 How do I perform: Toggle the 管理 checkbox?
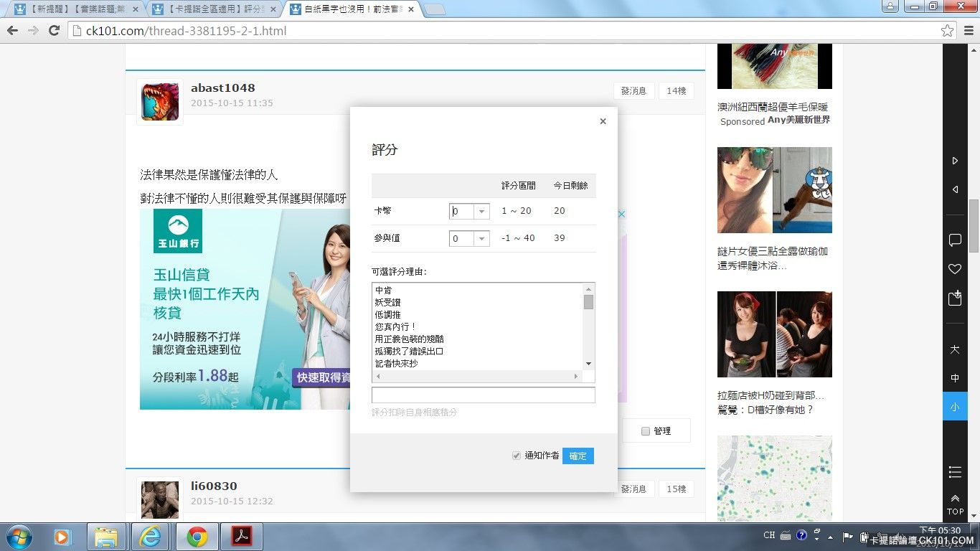point(646,431)
